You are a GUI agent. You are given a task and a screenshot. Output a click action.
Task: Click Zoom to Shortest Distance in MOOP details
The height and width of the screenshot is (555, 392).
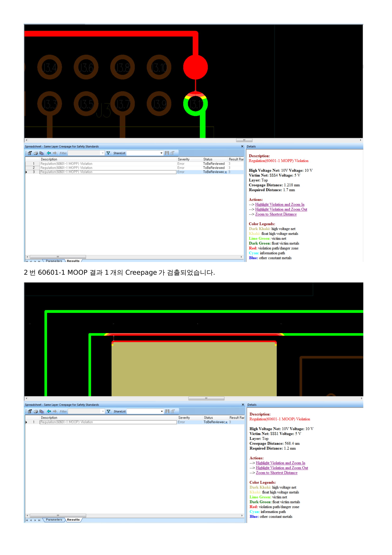277,473
